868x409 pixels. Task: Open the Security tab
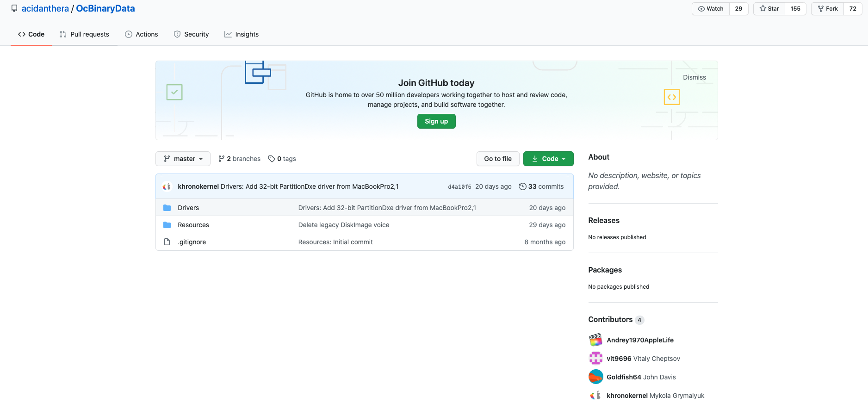[x=192, y=34]
